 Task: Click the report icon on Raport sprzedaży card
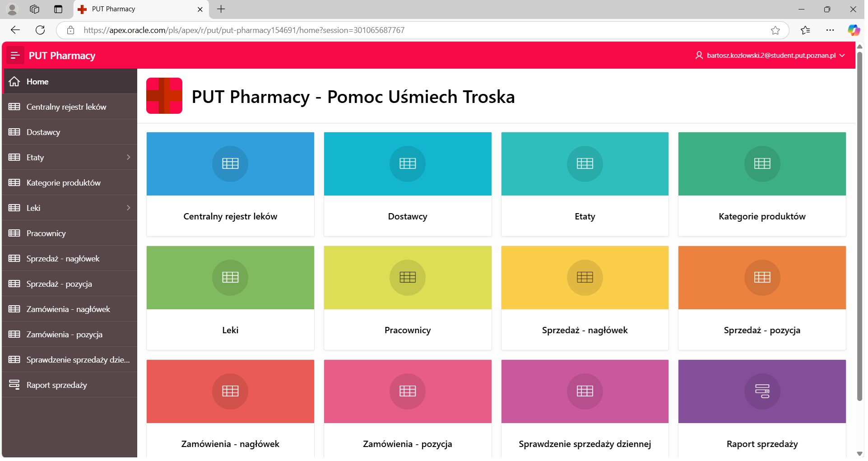[x=762, y=391]
